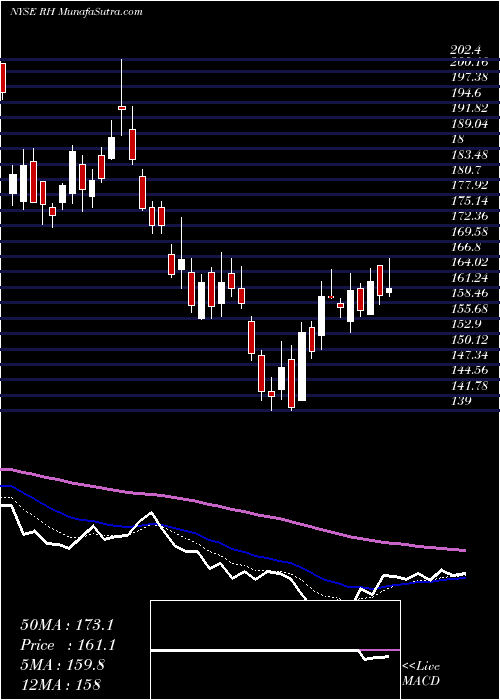The height and width of the screenshot is (700, 500).
Task: Click the Price : 161.1 legend value
Action: 68,645
